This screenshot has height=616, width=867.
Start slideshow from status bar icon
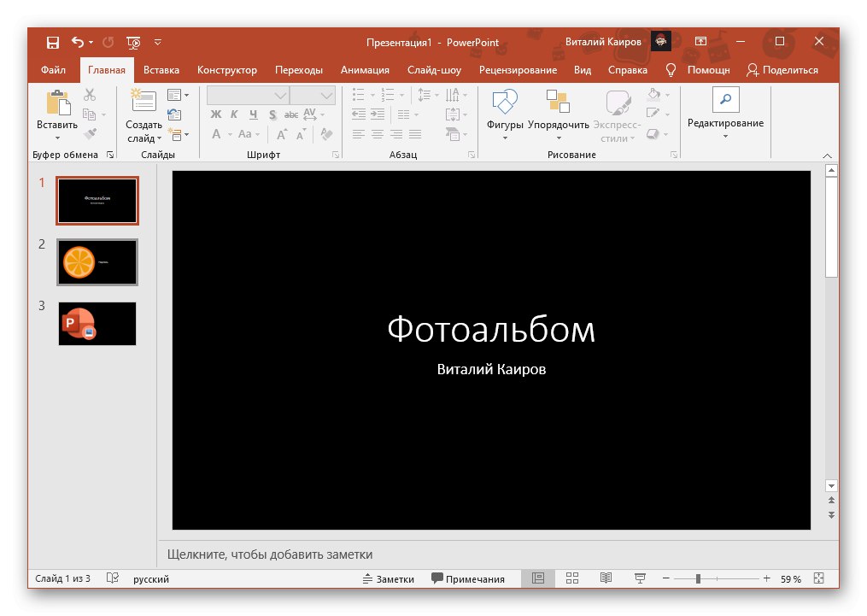click(640, 578)
